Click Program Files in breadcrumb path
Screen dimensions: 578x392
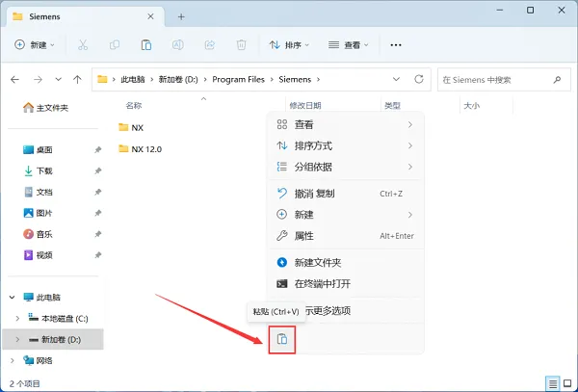pos(239,79)
